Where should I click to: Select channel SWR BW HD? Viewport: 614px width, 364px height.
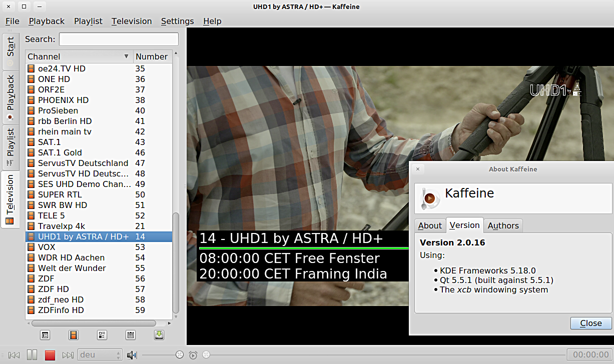[99, 205]
